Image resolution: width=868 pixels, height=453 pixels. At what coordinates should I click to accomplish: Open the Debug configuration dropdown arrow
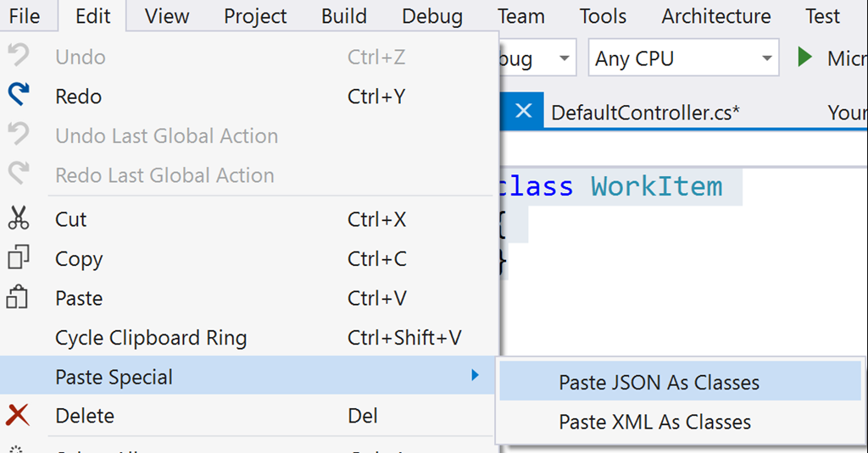point(564,58)
